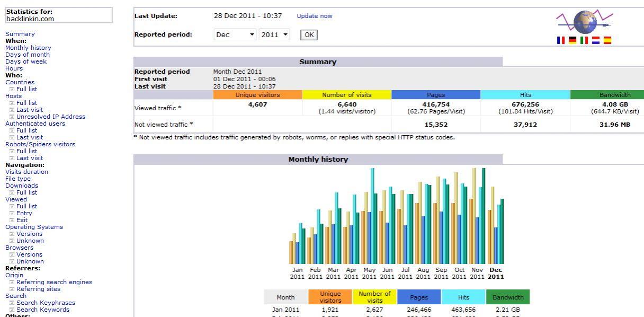Open Full list under Robots/Spiders visitors

(x=26, y=151)
